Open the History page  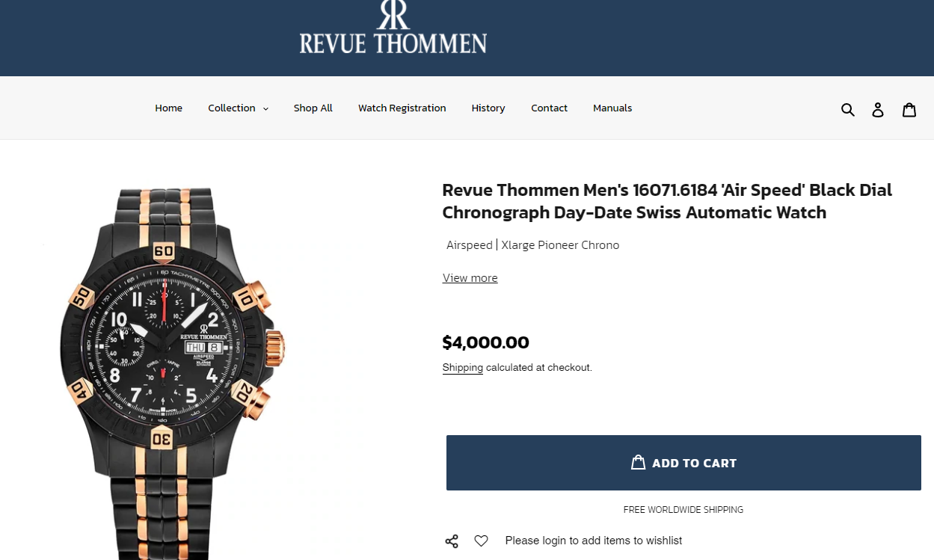pyautogui.click(x=488, y=108)
